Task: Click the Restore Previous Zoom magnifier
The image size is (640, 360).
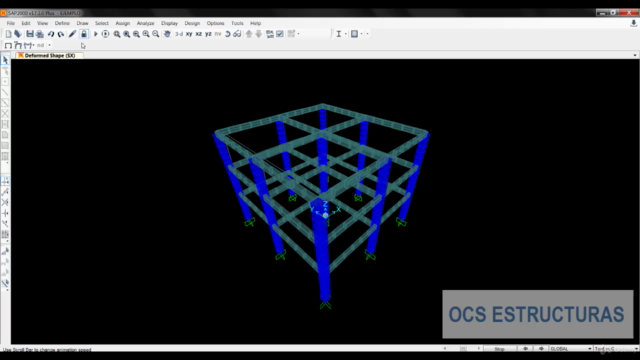Action: pos(136,34)
